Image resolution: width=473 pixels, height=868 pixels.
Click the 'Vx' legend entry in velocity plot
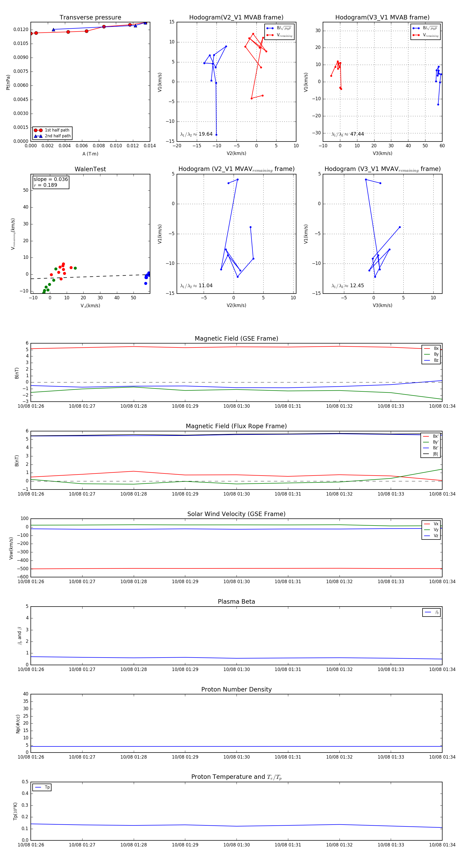[x=431, y=524]
